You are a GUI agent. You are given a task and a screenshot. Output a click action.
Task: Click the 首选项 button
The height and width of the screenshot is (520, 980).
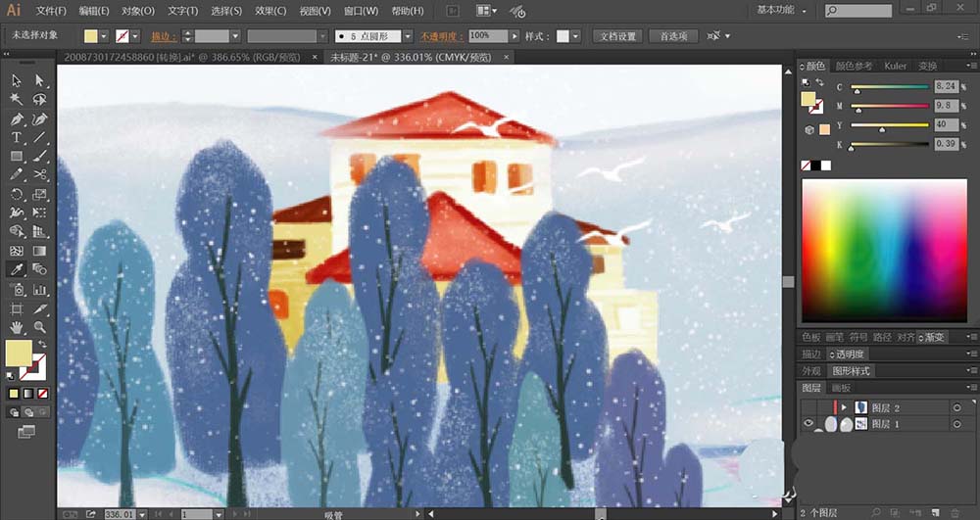click(674, 36)
